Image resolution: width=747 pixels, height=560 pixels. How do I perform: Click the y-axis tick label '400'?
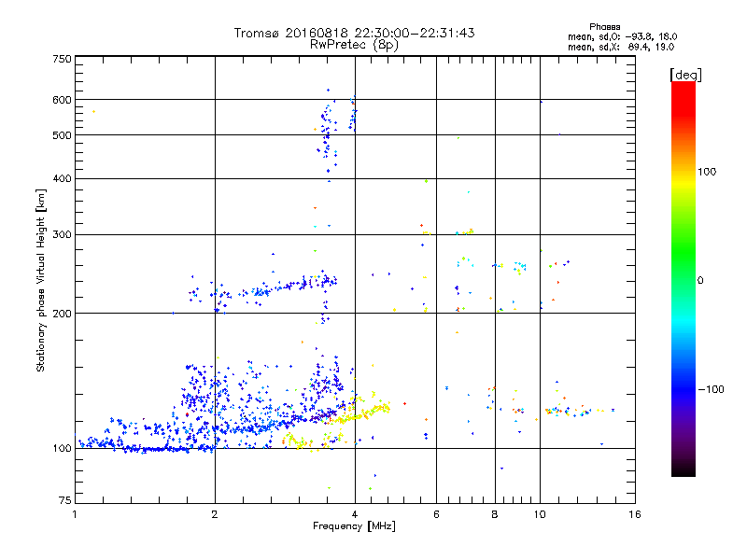tap(63, 178)
